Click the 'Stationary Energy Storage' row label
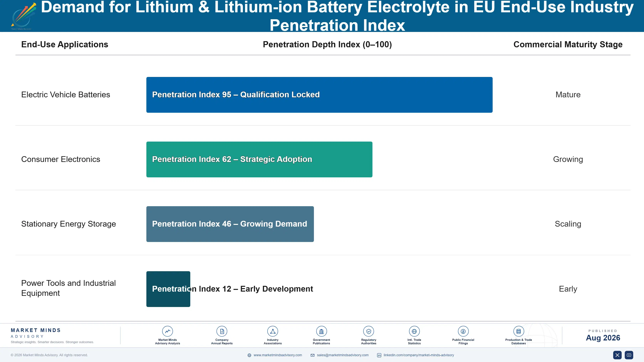 (x=69, y=224)
